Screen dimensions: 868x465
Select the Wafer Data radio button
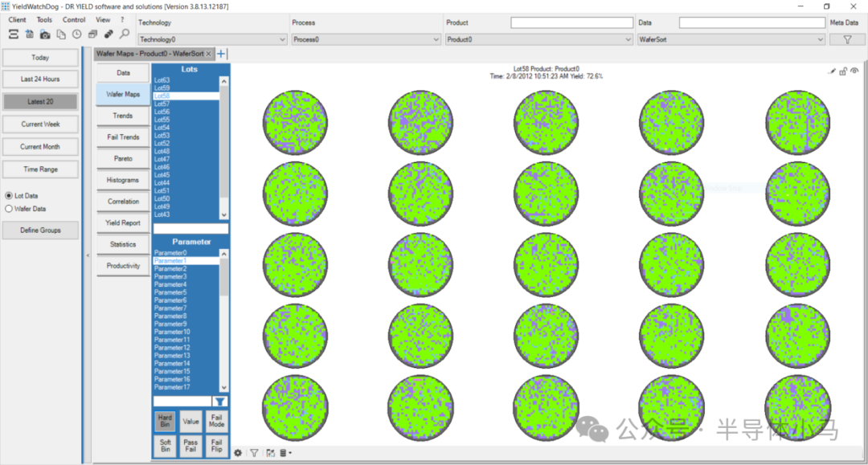[9, 209]
